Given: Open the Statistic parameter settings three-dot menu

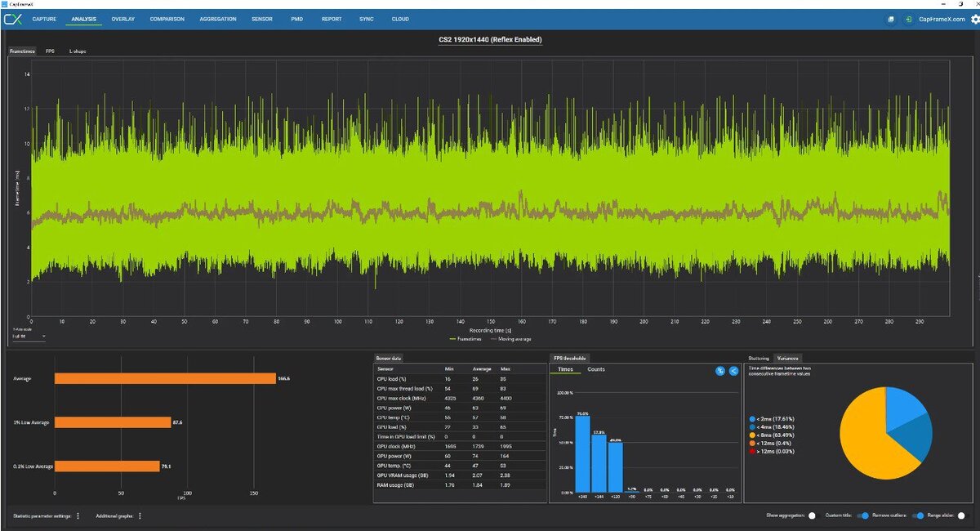Looking at the screenshot, I should click(78, 515).
